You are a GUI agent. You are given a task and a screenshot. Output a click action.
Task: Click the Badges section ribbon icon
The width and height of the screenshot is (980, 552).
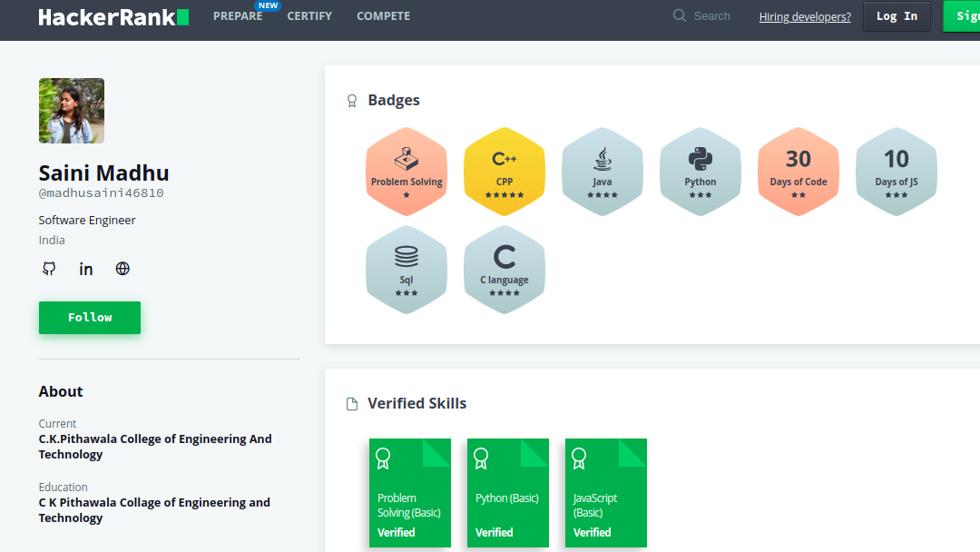[x=352, y=101]
